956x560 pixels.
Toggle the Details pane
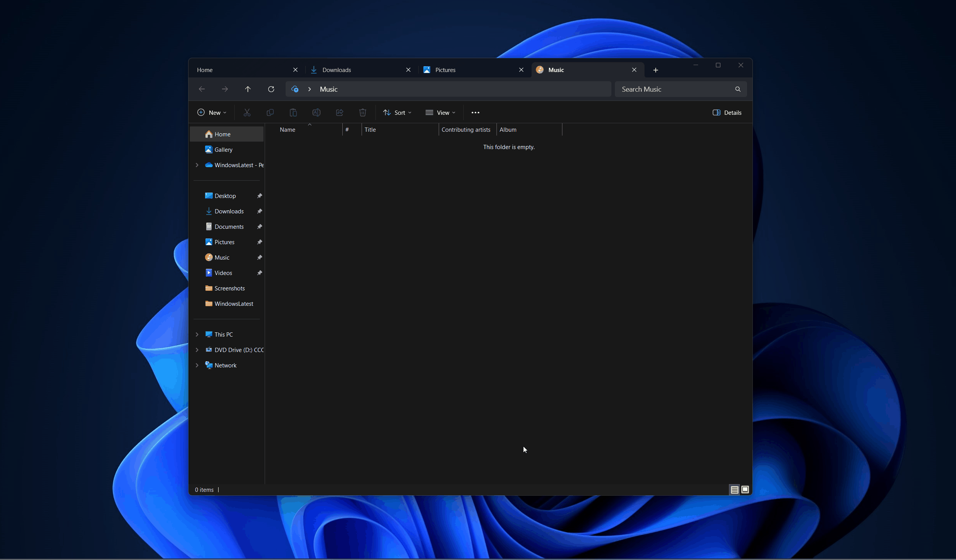tap(726, 112)
